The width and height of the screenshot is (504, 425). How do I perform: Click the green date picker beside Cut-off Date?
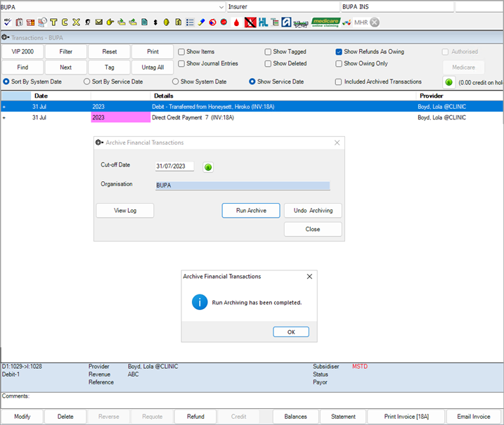click(208, 167)
